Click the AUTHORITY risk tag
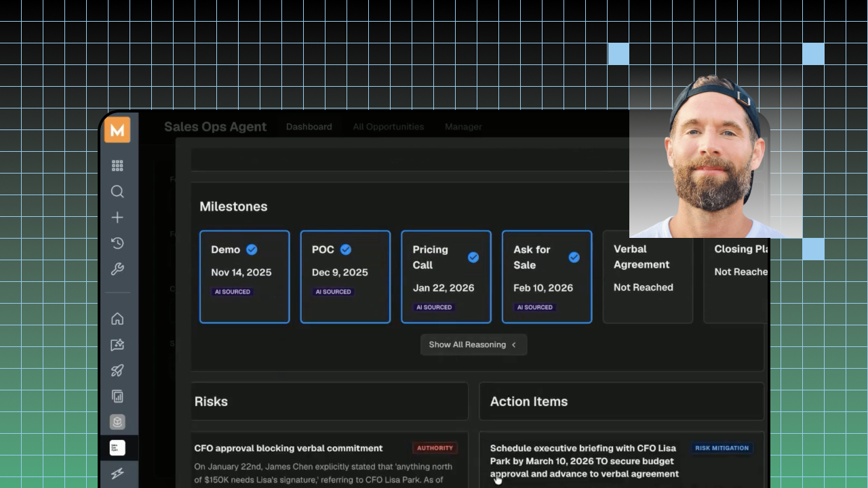 (x=435, y=448)
